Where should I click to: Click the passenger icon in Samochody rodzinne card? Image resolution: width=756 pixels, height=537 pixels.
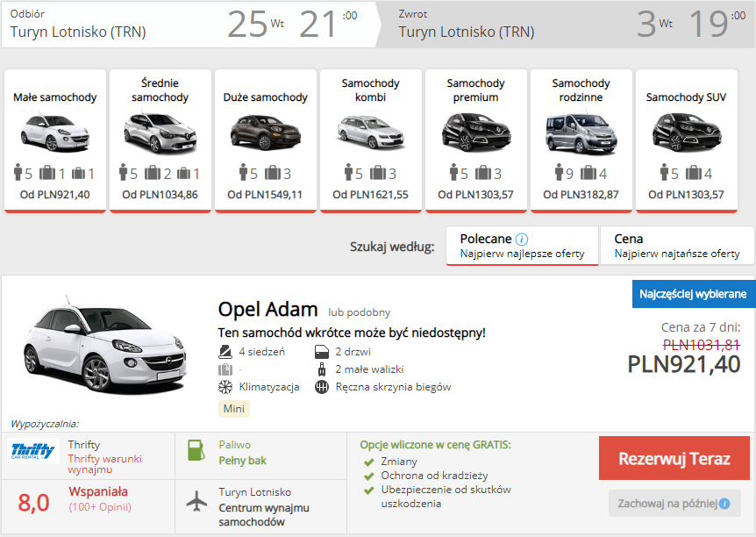click(560, 172)
